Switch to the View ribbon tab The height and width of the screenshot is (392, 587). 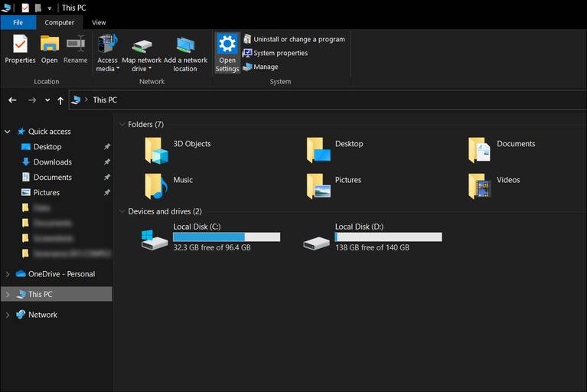pos(99,23)
